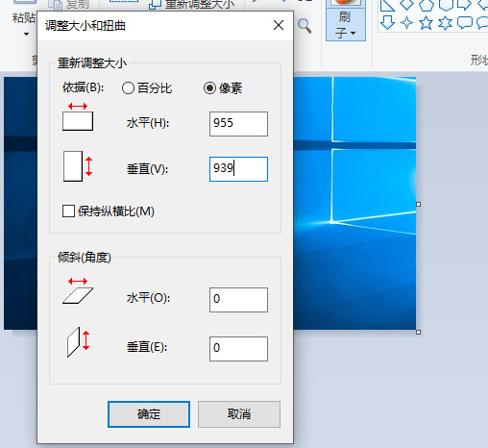The width and height of the screenshot is (488, 448).
Task: Select the hexagon shape
Action: click(446, 5)
